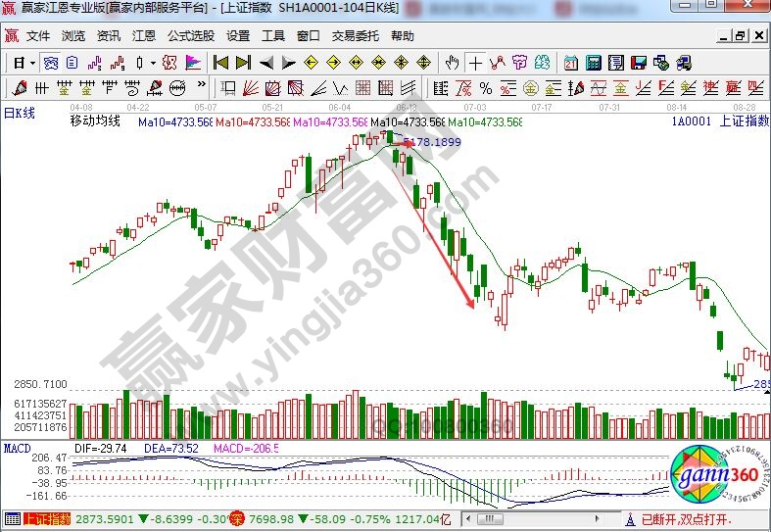Image resolution: width=771 pixels, height=532 pixels.
Task: Click the 上证指数 label in status bar
Action: pyautogui.click(x=46, y=518)
